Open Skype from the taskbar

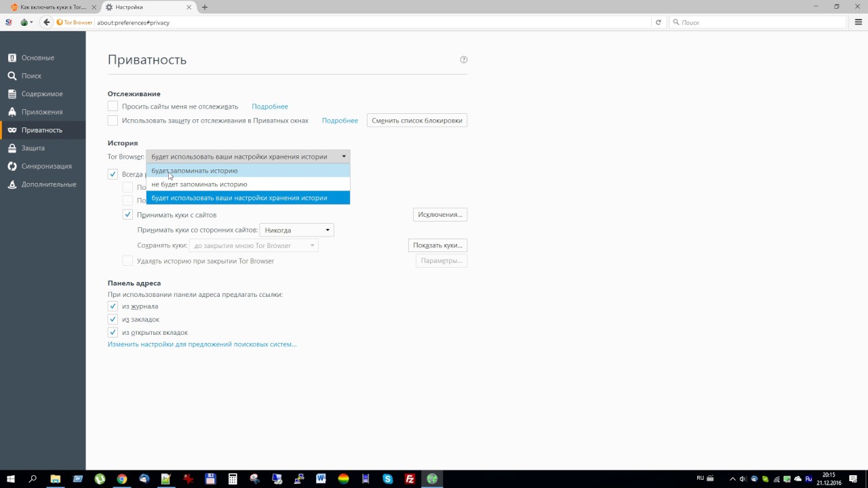pos(387,479)
